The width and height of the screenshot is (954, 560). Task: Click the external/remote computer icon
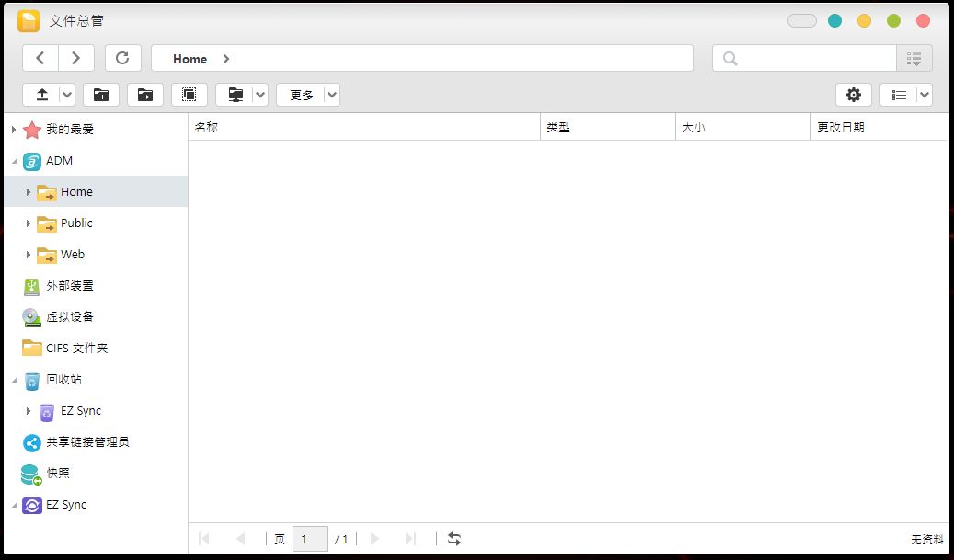click(x=236, y=95)
